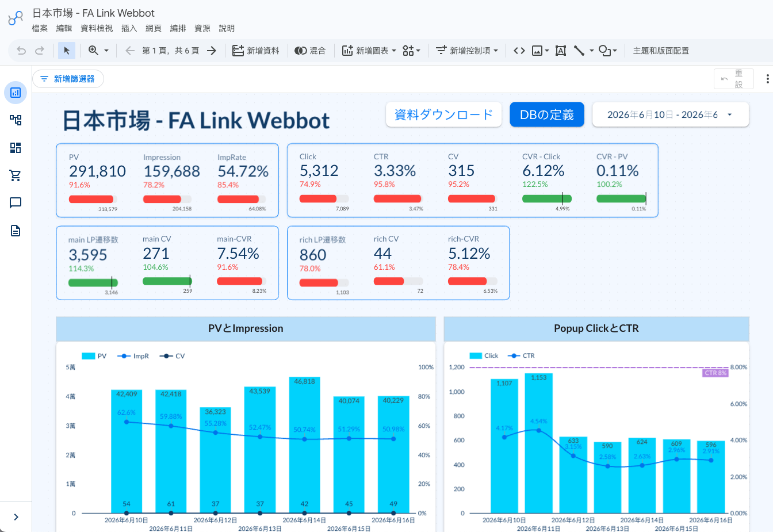
Task: Expand the shape tool dropdown arrow
Action: [x=614, y=51]
